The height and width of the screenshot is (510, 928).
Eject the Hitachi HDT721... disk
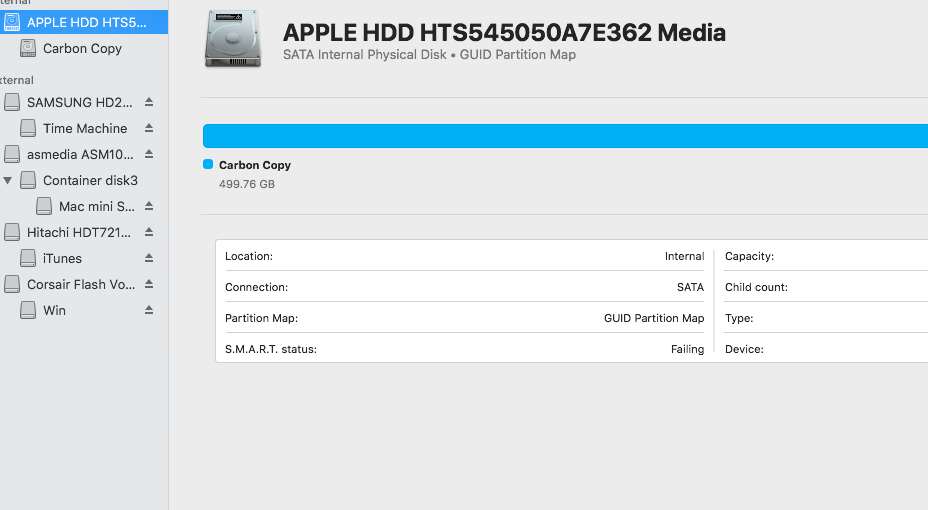click(149, 232)
